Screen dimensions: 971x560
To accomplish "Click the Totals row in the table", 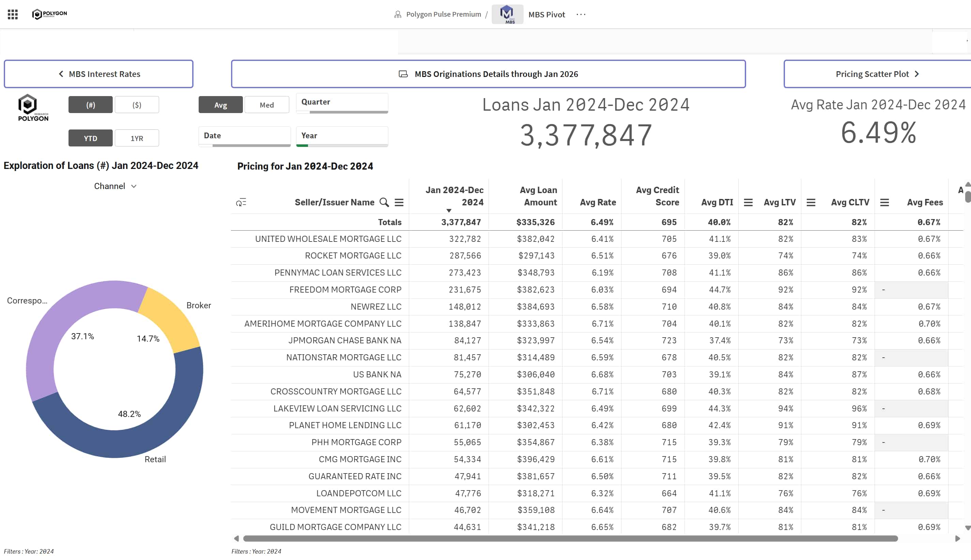I will point(390,222).
